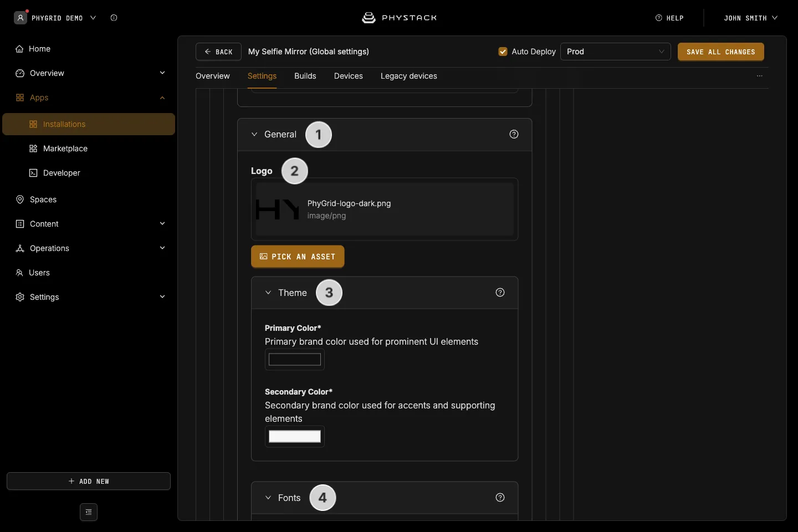Click the Save All Changes button
This screenshot has width=798, height=532.
[720, 52]
